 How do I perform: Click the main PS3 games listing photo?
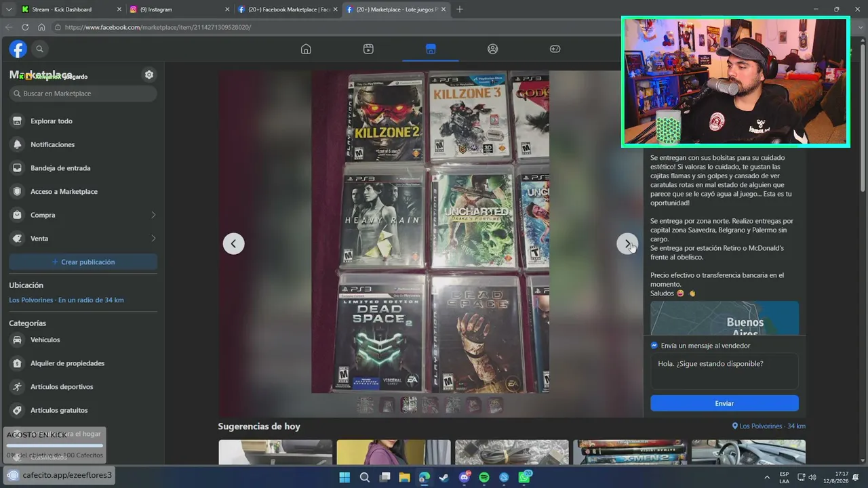[x=430, y=232]
